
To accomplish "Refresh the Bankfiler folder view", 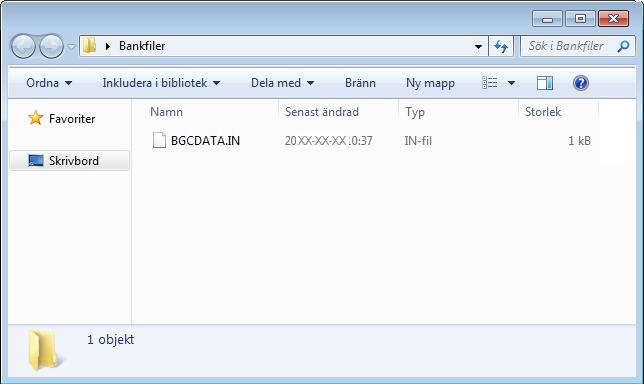I will [501, 46].
